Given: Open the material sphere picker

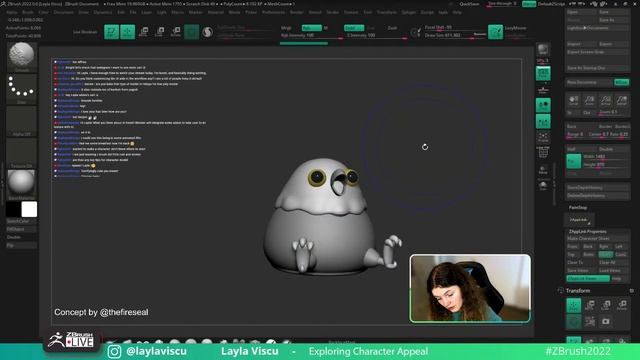Looking at the screenshot, I should tap(22, 184).
